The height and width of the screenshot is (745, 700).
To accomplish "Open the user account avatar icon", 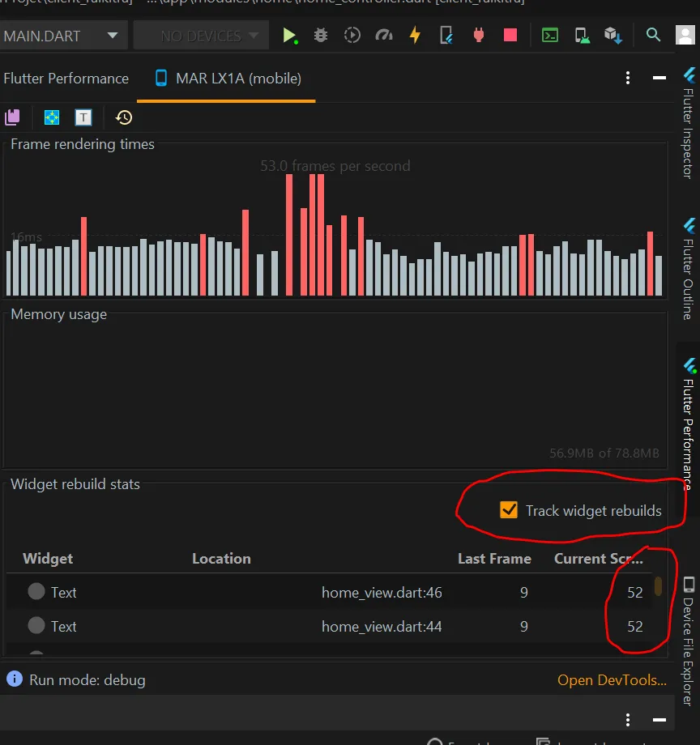I will 685,35.
